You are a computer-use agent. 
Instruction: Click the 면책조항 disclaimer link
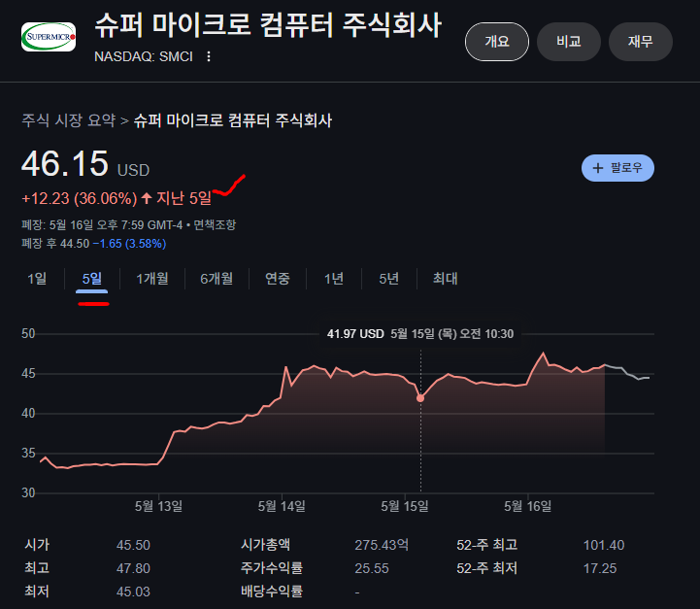[215, 225]
